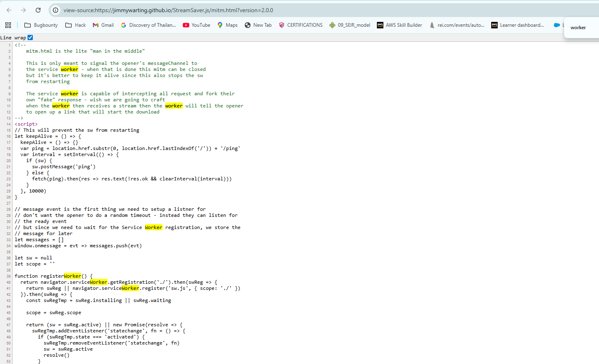
Task: Open the Bugbounty bookmarks folder
Action: [x=41, y=25]
